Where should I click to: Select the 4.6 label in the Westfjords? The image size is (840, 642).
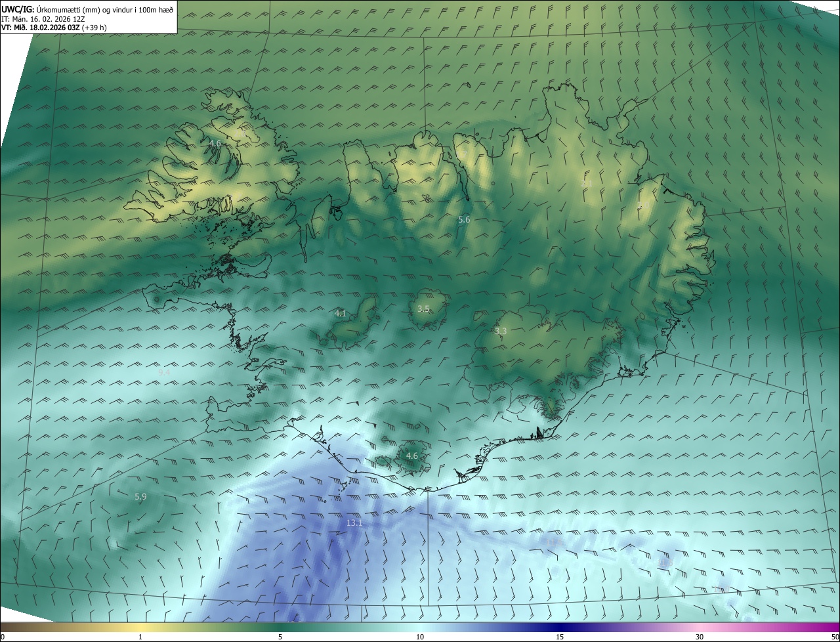click(215, 143)
